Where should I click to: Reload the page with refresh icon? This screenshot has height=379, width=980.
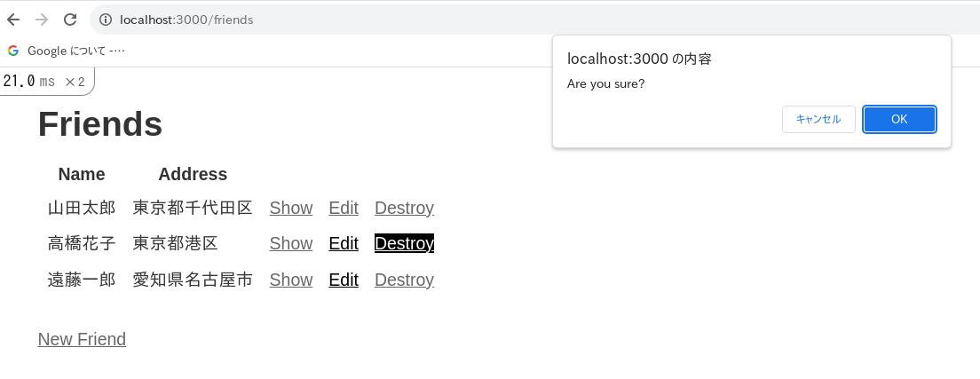pyautogui.click(x=70, y=20)
